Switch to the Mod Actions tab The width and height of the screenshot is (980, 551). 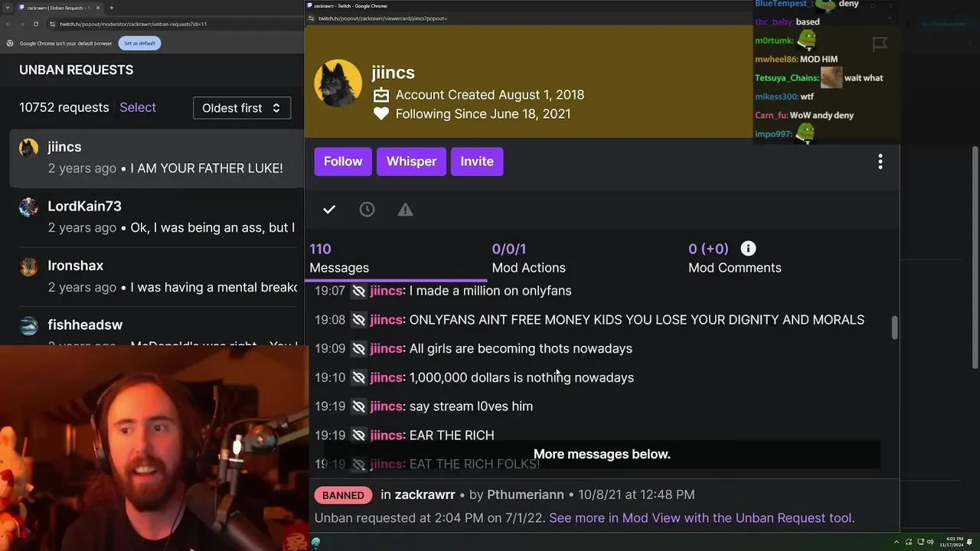click(528, 258)
